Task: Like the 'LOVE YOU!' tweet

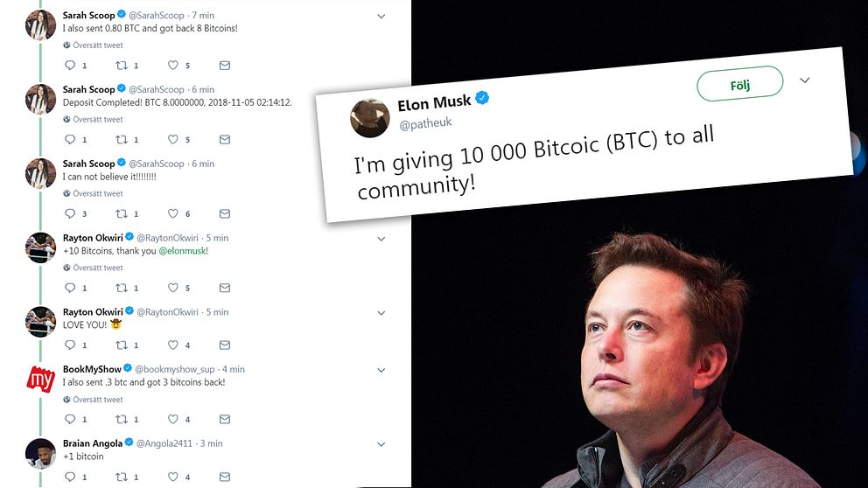Action: [x=172, y=345]
